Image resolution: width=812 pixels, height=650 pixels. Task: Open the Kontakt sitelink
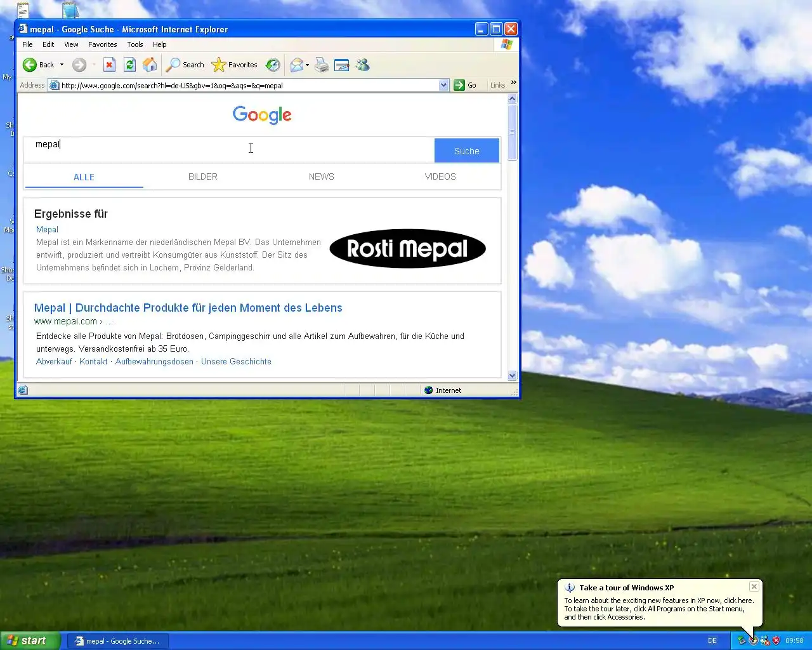93,361
